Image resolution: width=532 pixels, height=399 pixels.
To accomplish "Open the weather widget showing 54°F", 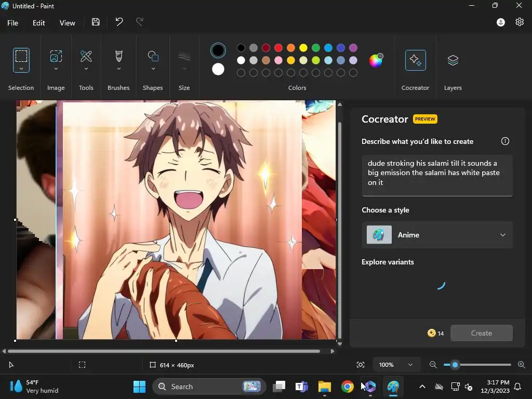I will [34, 387].
